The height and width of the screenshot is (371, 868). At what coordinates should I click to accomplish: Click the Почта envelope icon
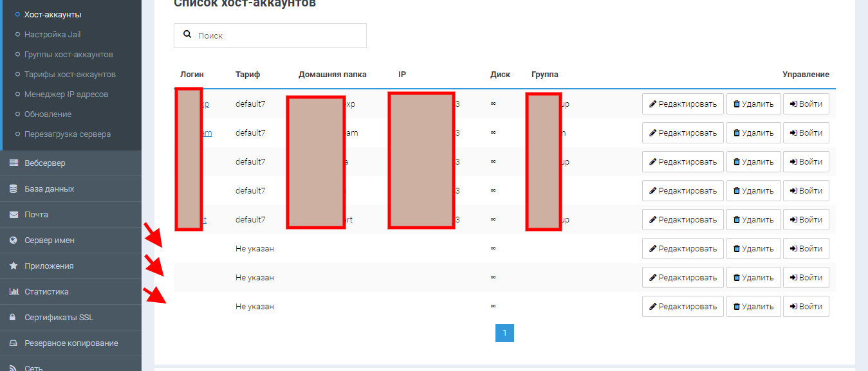coord(14,215)
